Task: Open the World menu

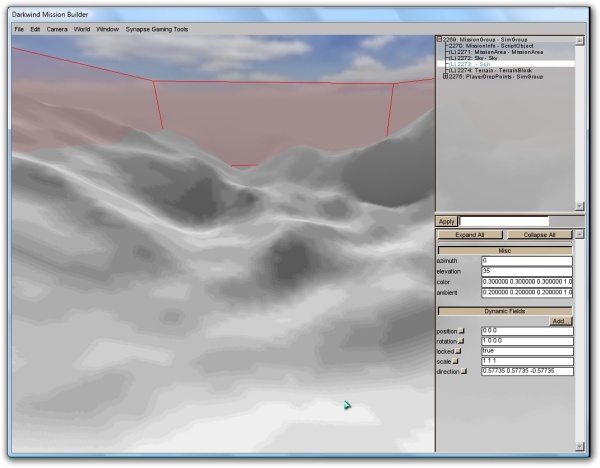Action: pos(82,29)
